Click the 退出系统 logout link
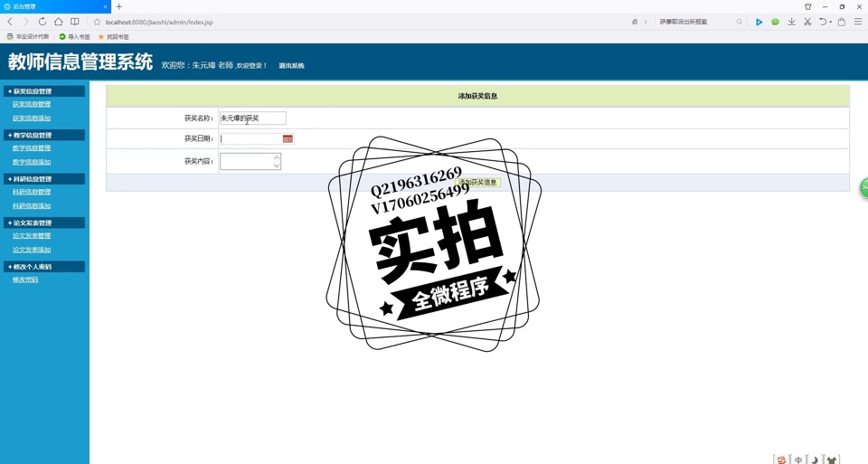868x464 pixels. point(291,66)
